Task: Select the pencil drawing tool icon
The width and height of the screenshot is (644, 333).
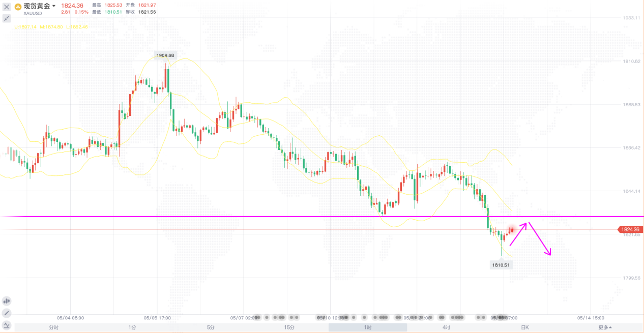Action: pos(7,313)
